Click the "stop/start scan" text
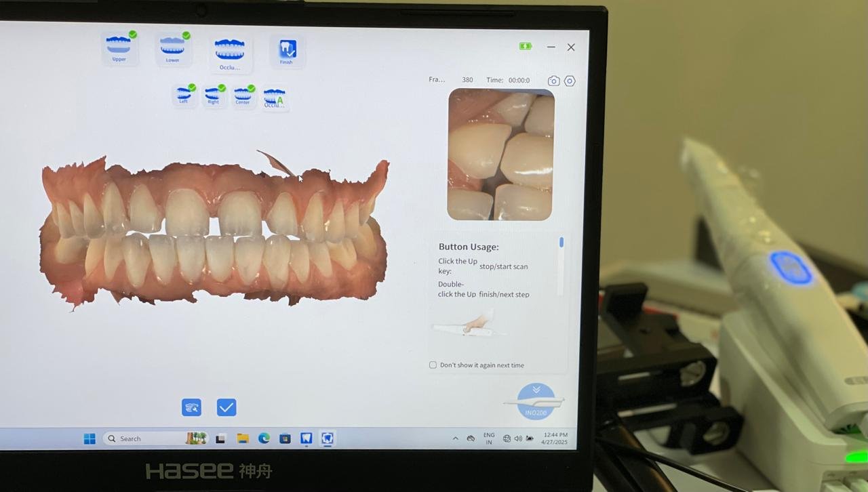Viewport: 868px width, 492px height. 504,266
